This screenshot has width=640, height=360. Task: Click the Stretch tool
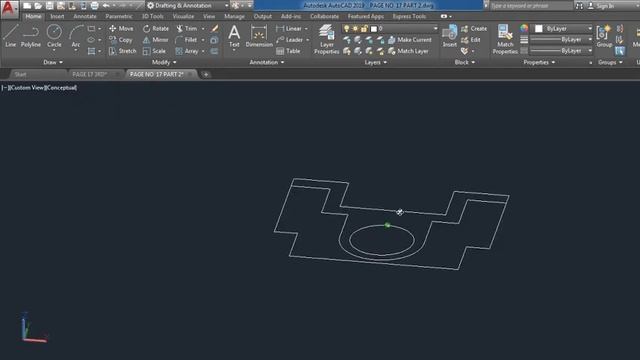tap(122, 51)
